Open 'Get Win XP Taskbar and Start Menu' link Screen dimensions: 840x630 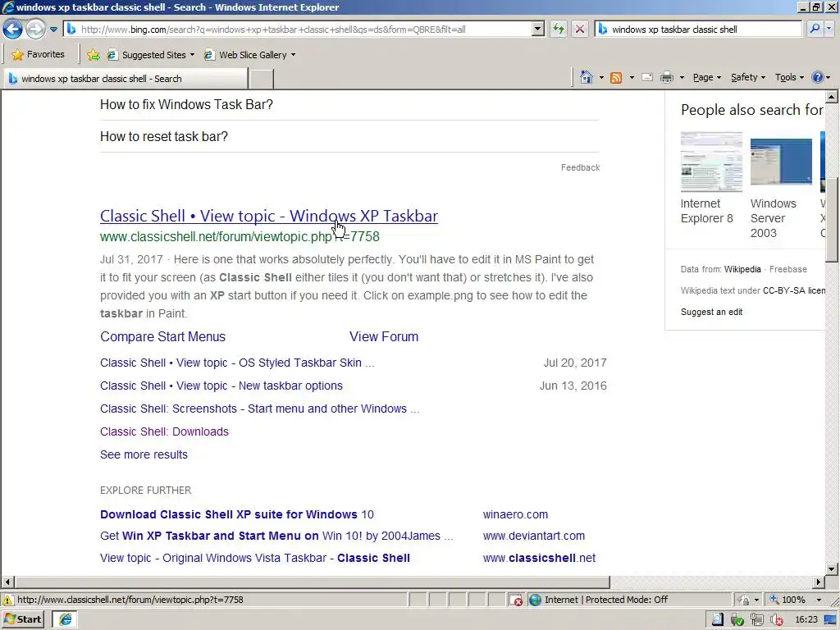tap(276, 536)
